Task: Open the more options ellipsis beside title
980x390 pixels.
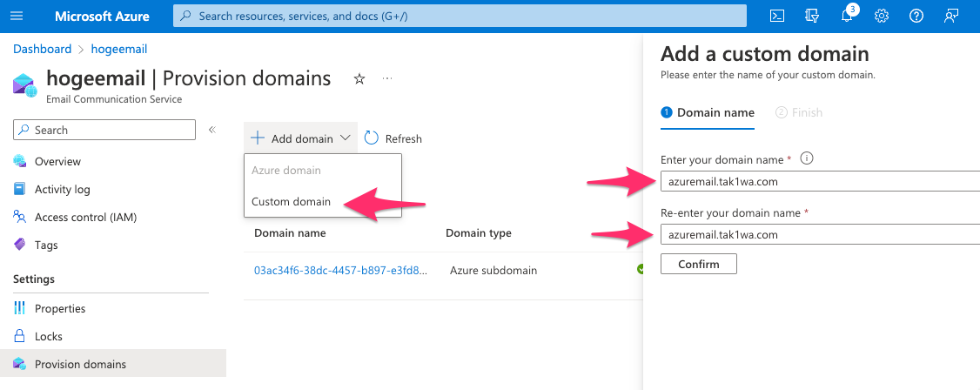Action: (387, 78)
